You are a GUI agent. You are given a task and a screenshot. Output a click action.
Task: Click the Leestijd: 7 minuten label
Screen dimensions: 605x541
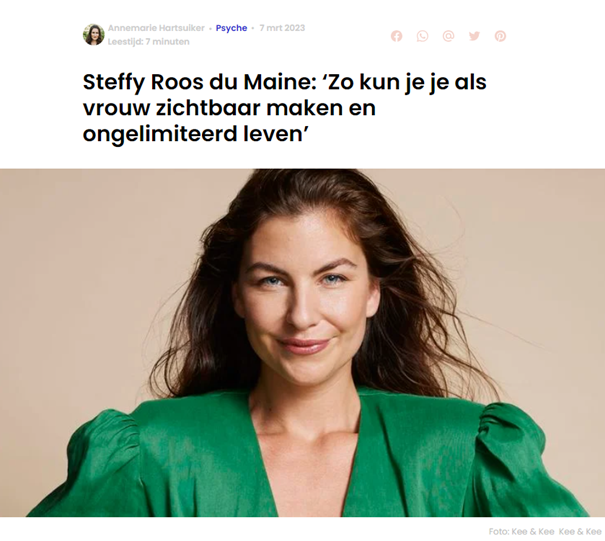click(149, 42)
